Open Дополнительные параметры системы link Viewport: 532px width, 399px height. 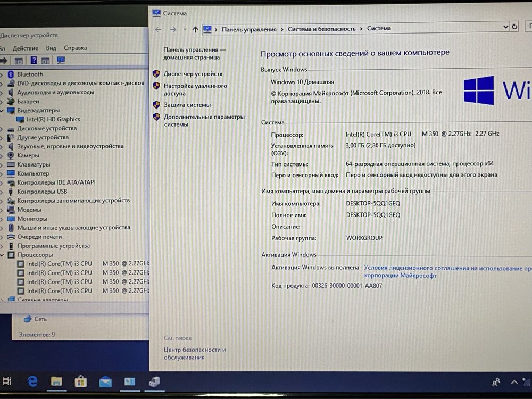tap(204, 120)
